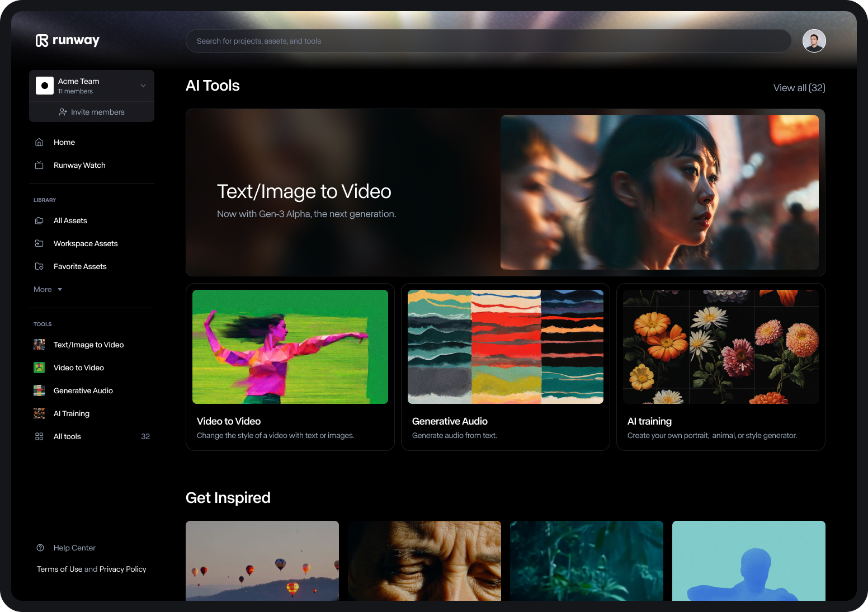Open the Privacy Policy link
This screenshot has height=612, width=868.
click(x=122, y=569)
